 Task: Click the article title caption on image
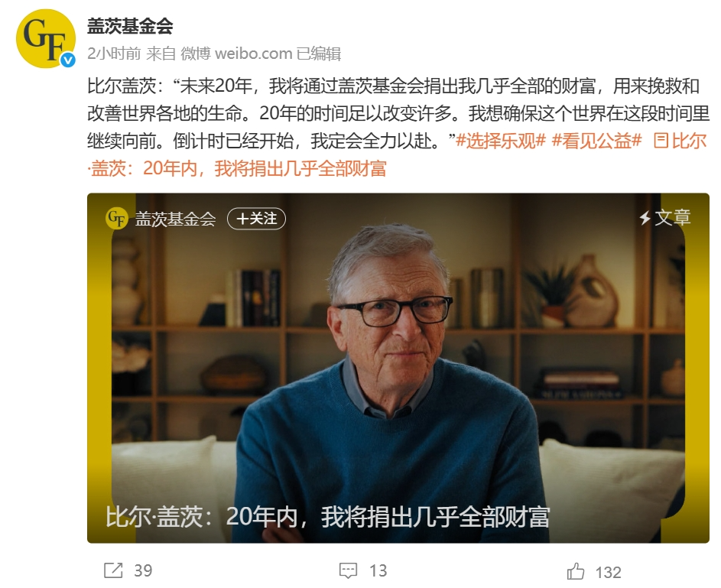pyautogui.click(x=327, y=517)
